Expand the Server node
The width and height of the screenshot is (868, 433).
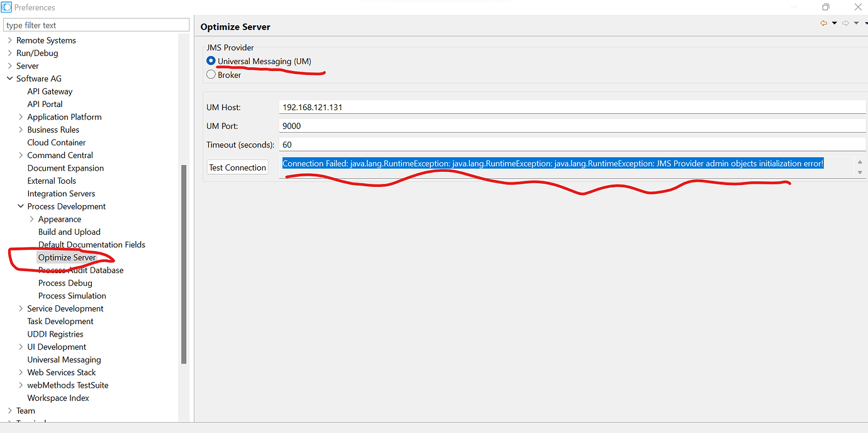(x=9, y=65)
